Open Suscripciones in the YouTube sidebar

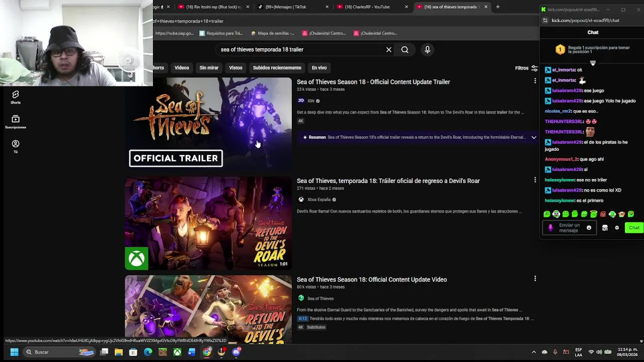tap(16, 122)
